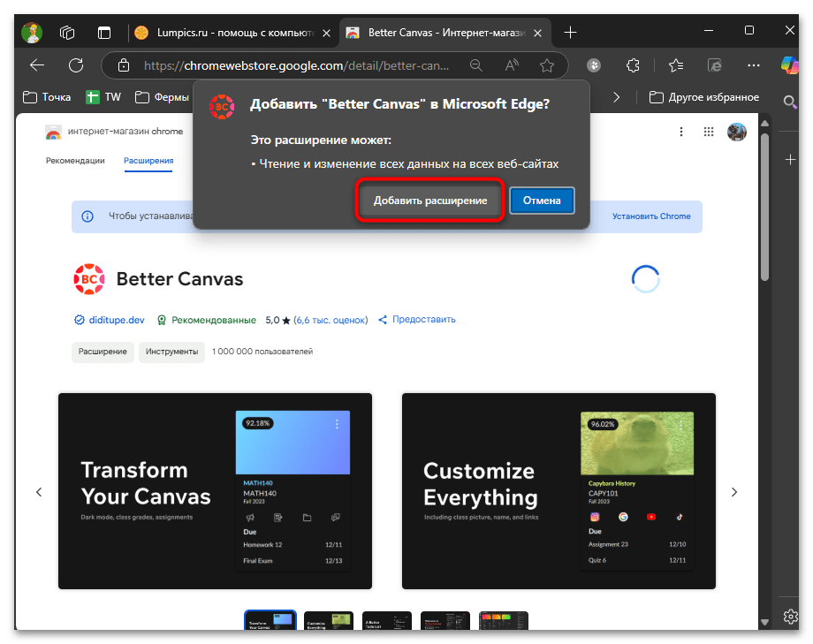Click the scrollbar down arrow
Screen dimensions: 813x644
(764, 622)
